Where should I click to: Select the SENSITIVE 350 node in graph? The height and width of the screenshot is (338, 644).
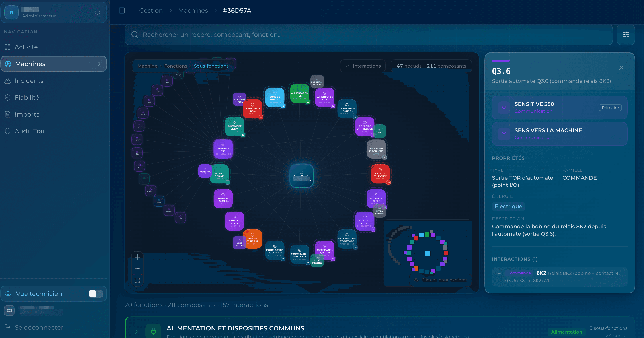click(223, 149)
